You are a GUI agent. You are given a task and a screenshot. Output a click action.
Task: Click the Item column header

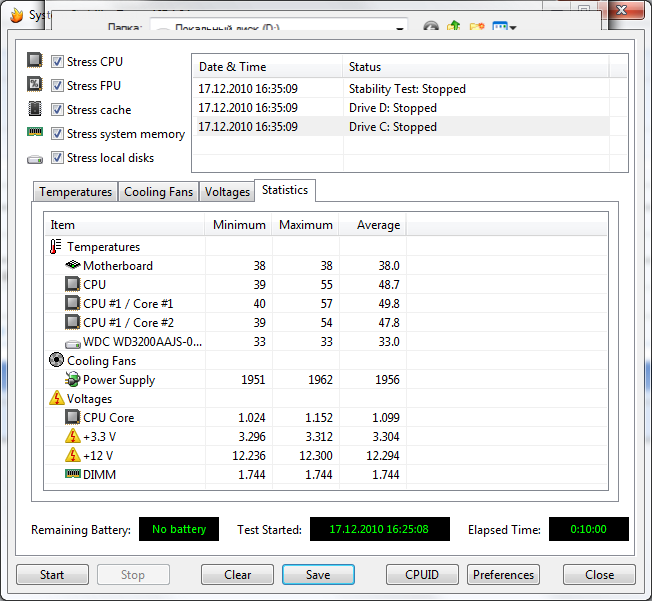pyautogui.click(x=124, y=225)
